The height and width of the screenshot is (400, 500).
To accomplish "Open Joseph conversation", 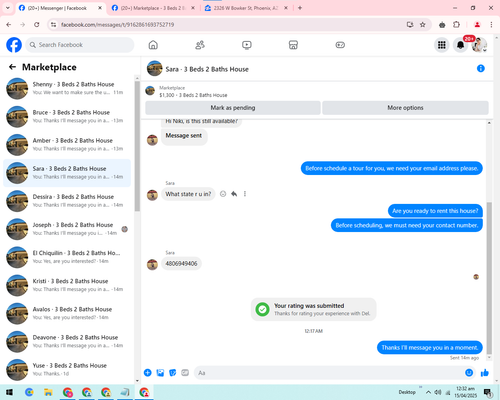I will [x=67, y=229].
